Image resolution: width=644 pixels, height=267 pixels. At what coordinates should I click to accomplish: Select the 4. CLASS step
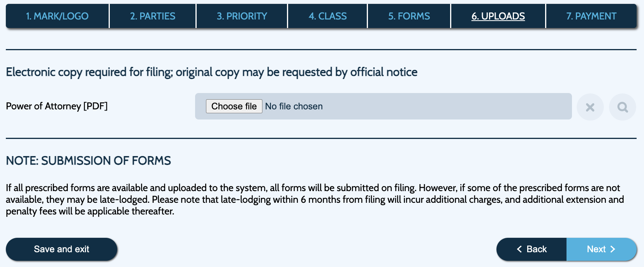click(327, 16)
